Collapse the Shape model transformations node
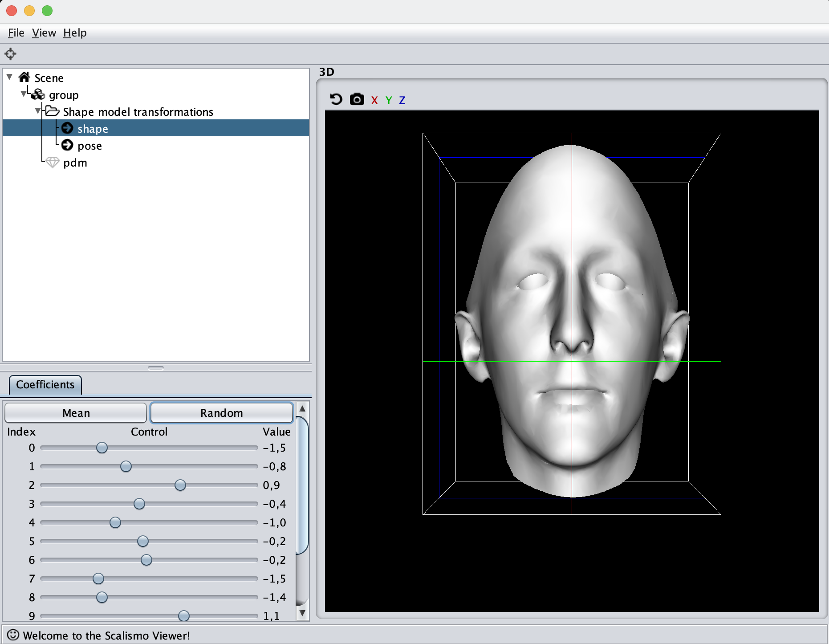The image size is (829, 644). pyautogui.click(x=38, y=111)
